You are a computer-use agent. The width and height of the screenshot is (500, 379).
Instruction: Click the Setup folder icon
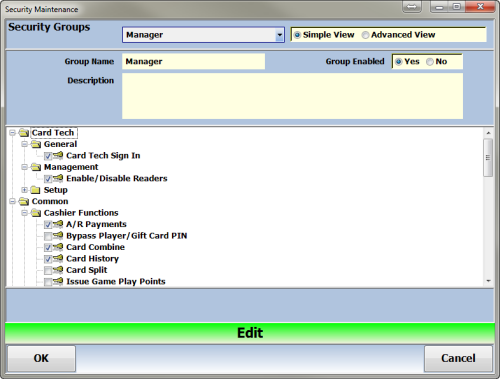(35, 190)
